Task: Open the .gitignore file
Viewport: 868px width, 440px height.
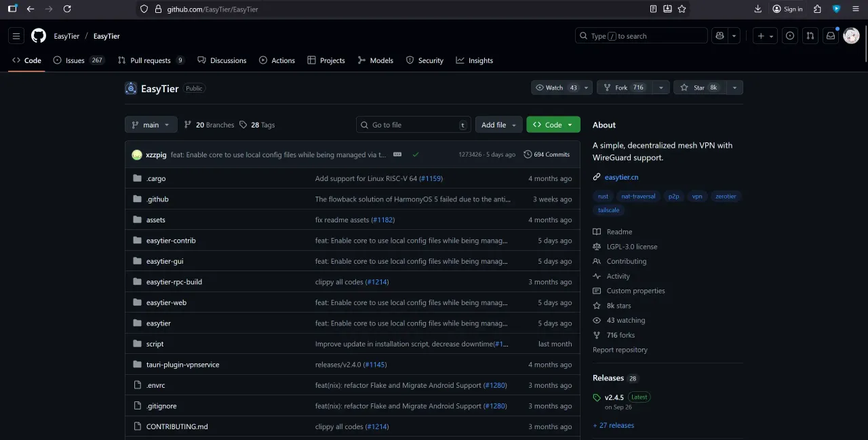Action: tap(162, 406)
